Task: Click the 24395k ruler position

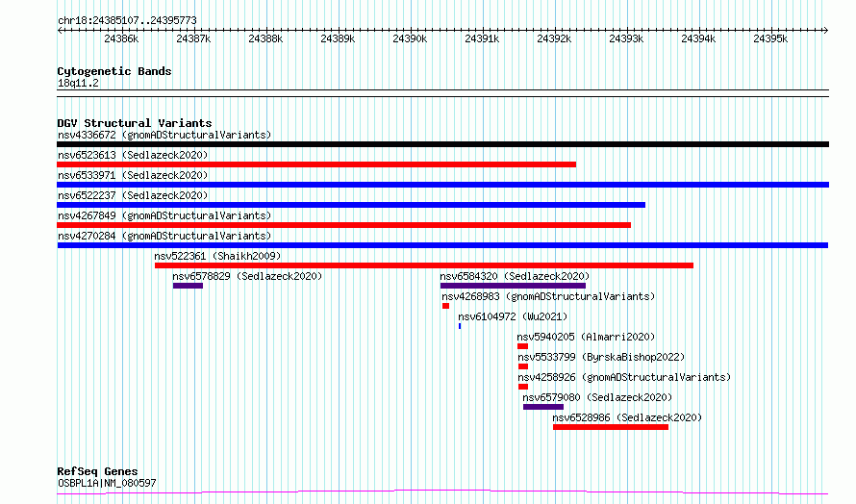Action: click(x=770, y=38)
